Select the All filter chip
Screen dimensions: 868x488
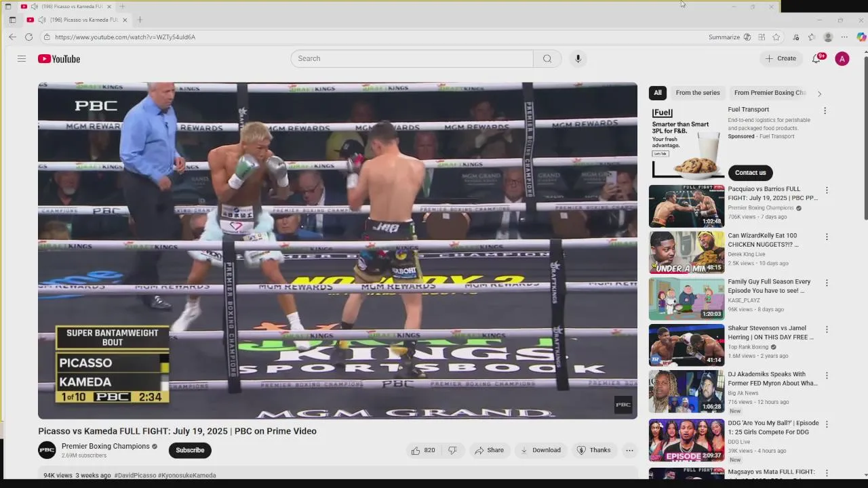point(657,93)
